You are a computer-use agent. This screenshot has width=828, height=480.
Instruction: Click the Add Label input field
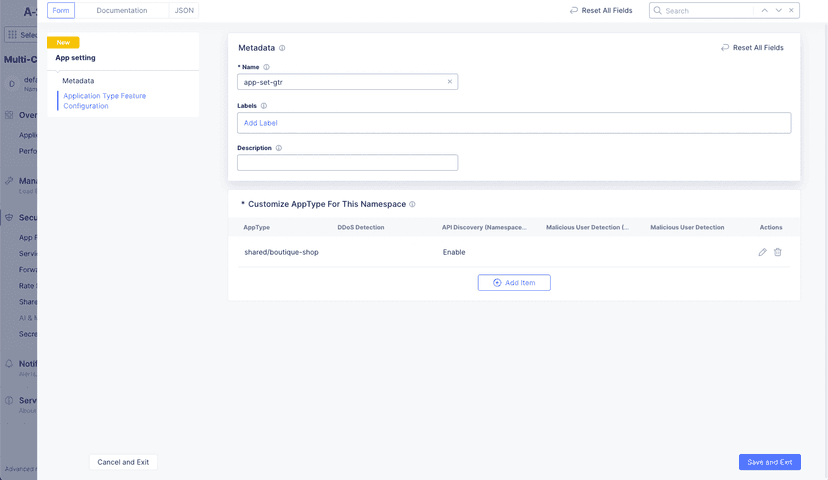(x=514, y=123)
